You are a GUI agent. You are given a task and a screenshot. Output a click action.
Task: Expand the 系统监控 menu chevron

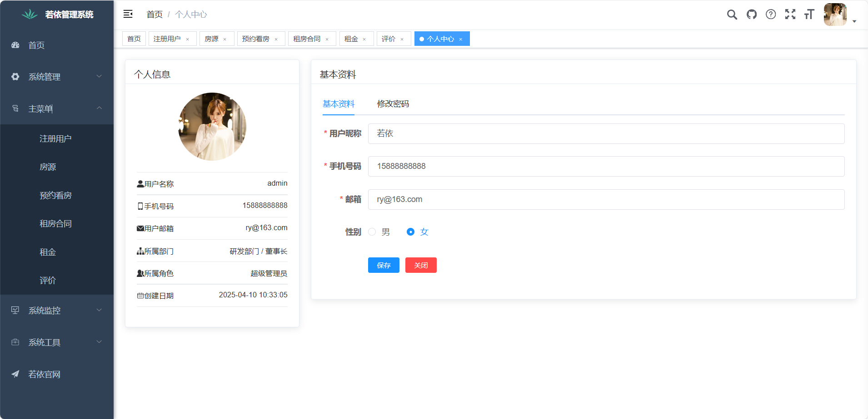(99, 310)
